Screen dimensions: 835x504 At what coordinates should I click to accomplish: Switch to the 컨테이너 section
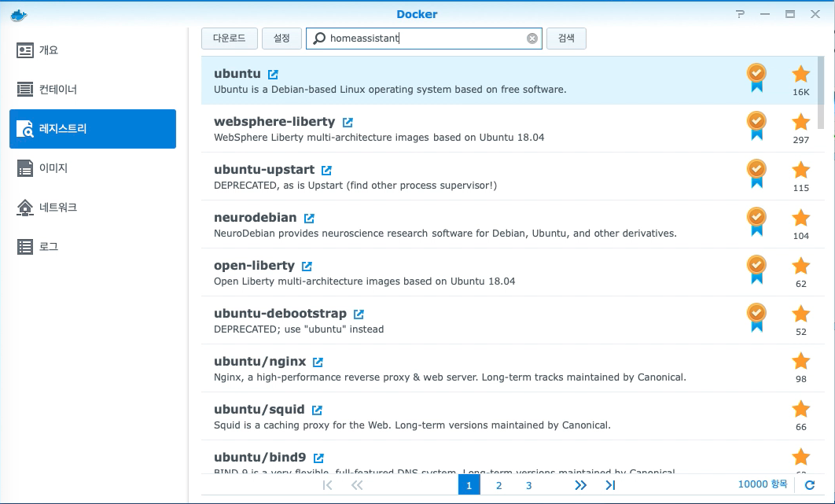click(93, 90)
